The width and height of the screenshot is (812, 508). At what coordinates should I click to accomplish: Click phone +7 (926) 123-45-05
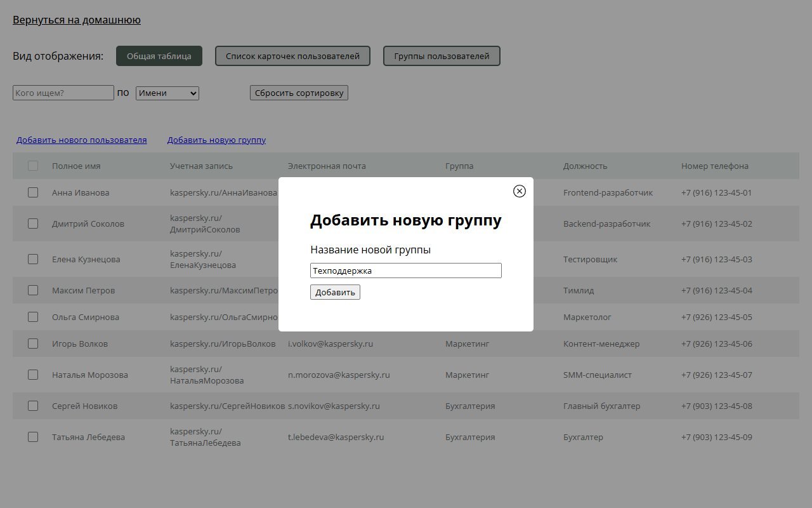tap(717, 317)
